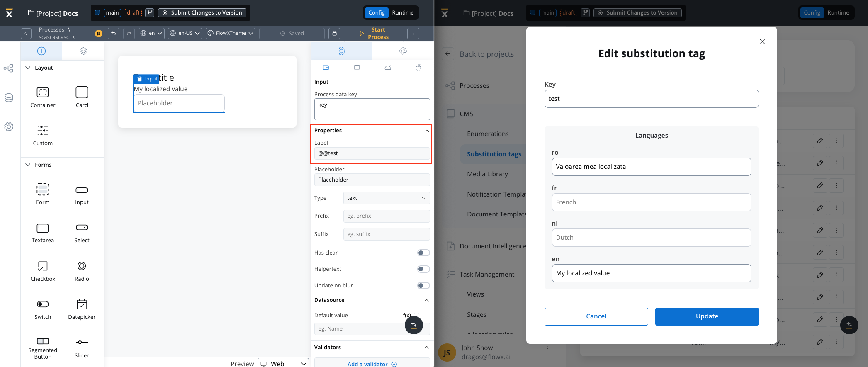This screenshot has width=868, height=367.
Task: Click the ro language value field
Action: 652,167
